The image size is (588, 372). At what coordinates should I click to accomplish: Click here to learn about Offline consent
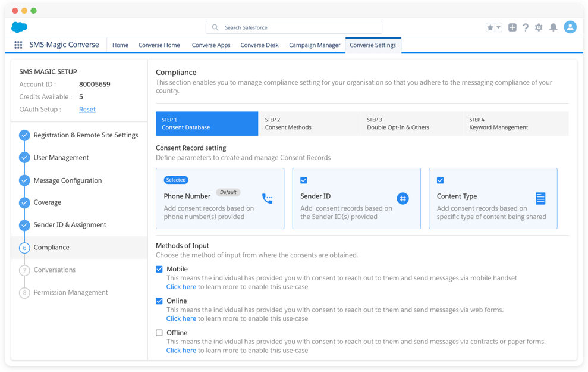tap(181, 350)
